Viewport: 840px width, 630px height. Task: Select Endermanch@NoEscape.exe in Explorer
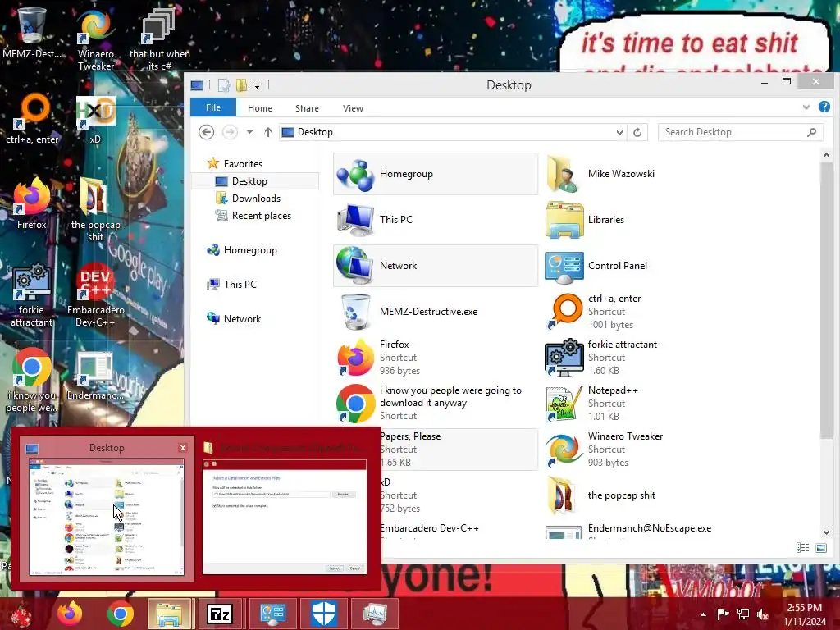643,529
